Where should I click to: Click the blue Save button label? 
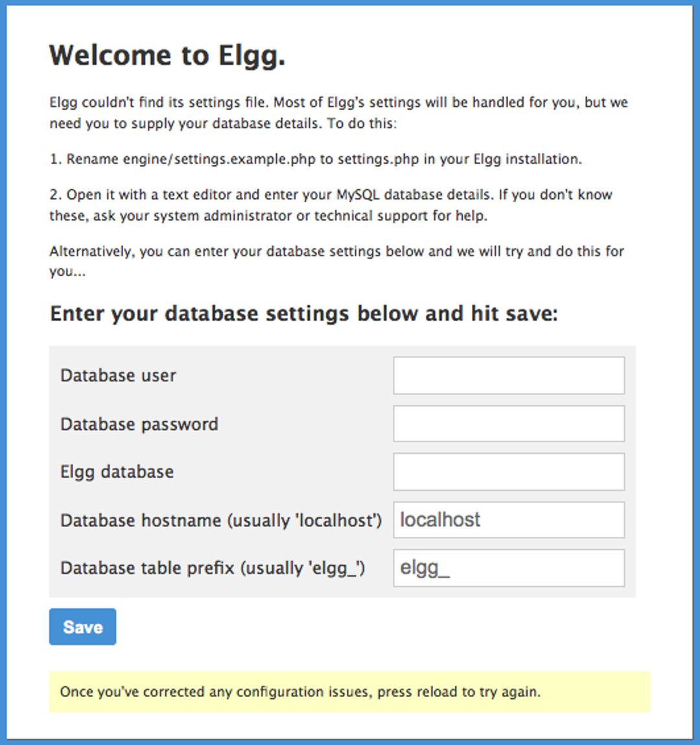pyautogui.click(x=82, y=626)
